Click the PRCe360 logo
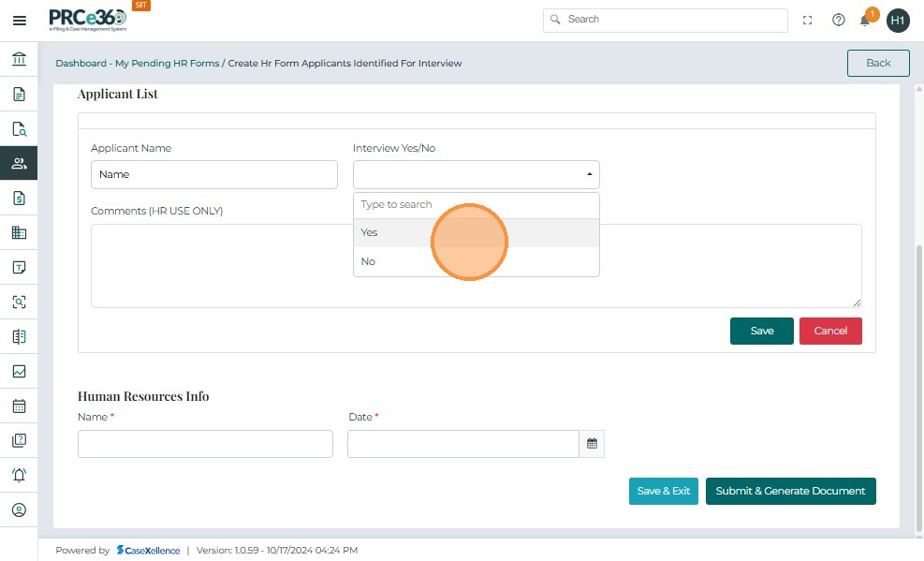 click(x=88, y=20)
